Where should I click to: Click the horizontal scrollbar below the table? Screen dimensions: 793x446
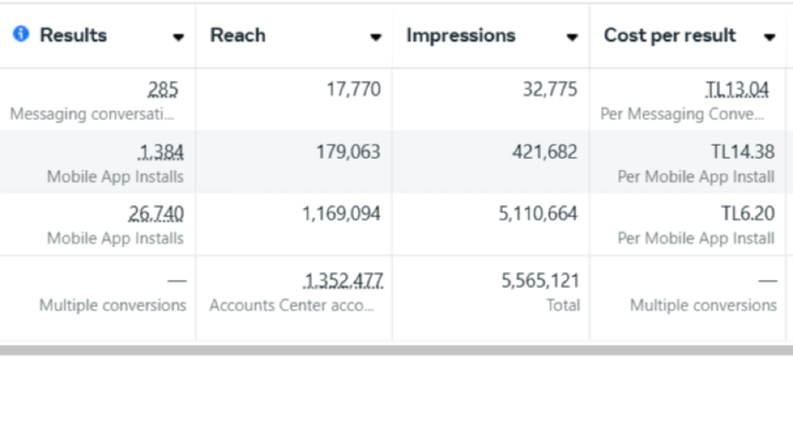(x=396, y=350)
